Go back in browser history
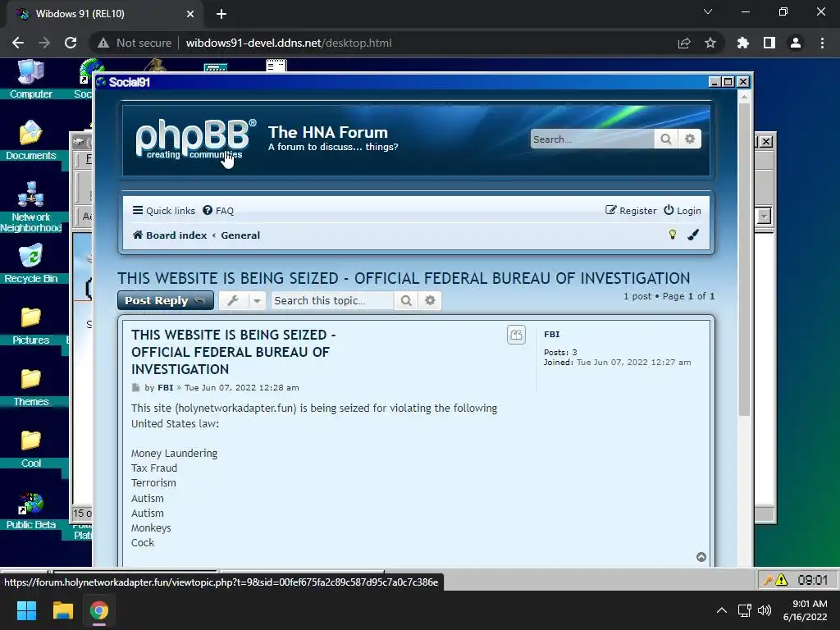Image resolution: width=840 pixels, height=630 pixels. 18,43
